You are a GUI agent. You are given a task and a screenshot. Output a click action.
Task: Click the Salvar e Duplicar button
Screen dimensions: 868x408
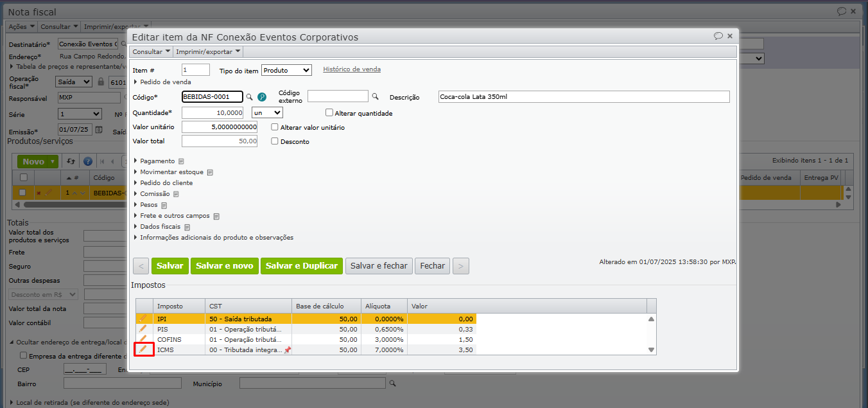coord(302,266)
